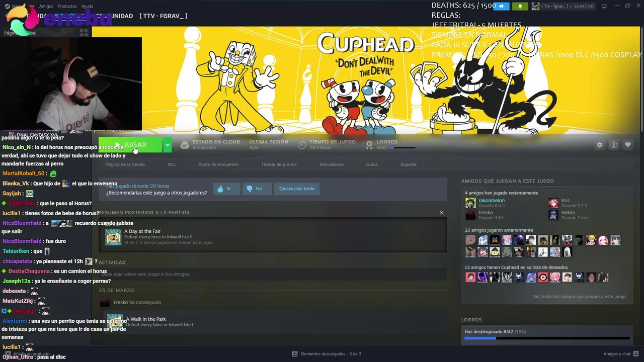This screenshot has width=644, height=362.
Task: Click Elementos descargados status text
Action: (331, 354)
